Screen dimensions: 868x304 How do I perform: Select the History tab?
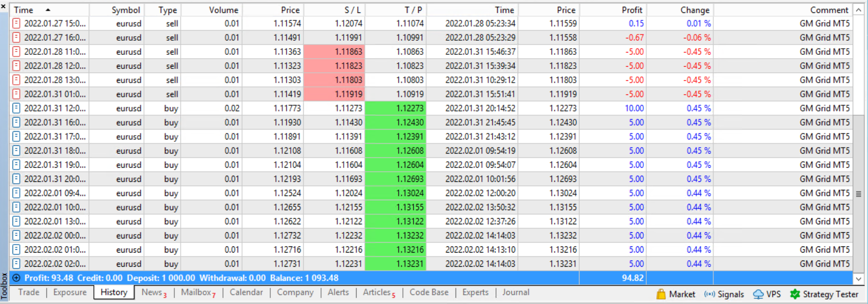[x=114, y=292]
